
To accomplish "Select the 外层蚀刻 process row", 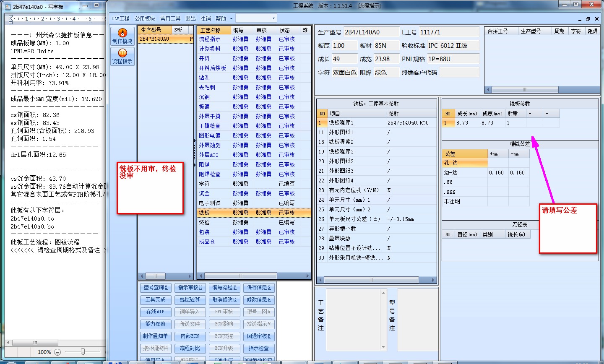I will [x=254, y=145].
